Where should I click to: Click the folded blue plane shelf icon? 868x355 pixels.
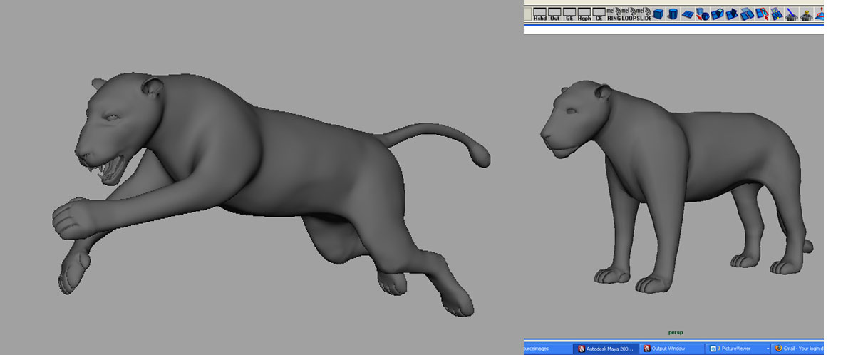pos(732,14)
